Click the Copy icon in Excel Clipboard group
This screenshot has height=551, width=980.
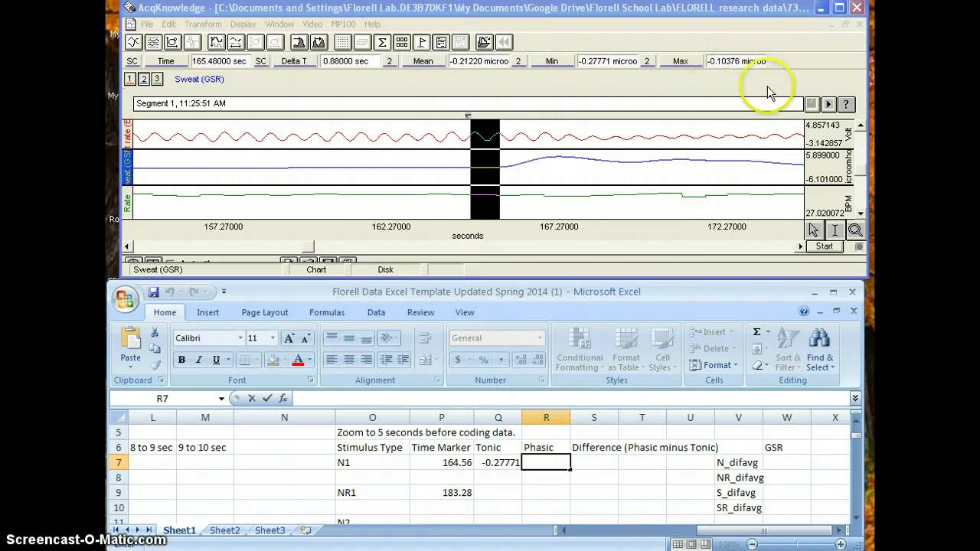[155, 348]
